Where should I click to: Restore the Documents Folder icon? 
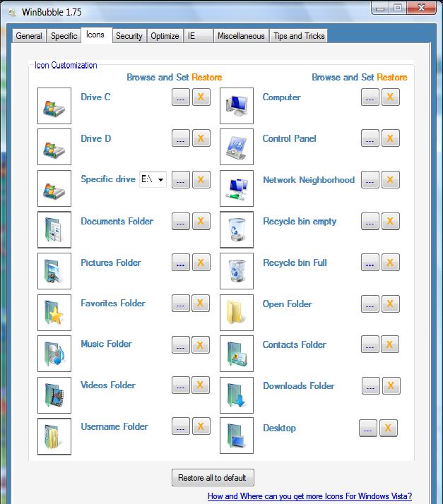click(x=201, y=221)
